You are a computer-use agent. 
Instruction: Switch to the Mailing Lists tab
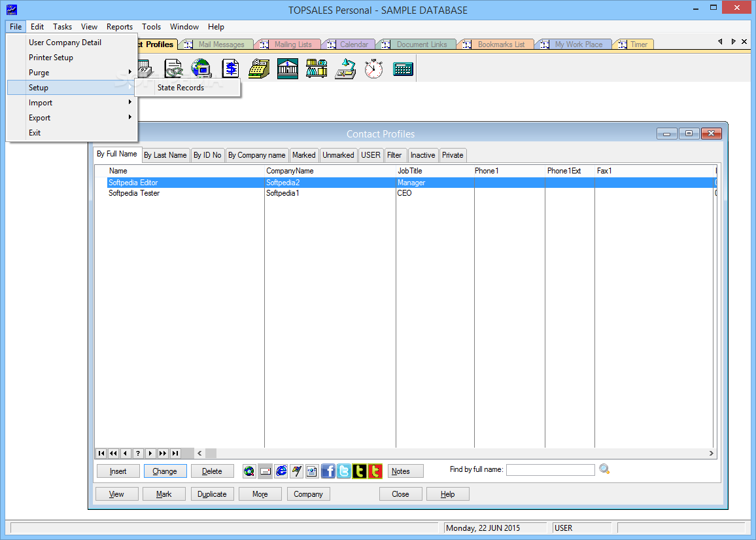pos(288,45)
